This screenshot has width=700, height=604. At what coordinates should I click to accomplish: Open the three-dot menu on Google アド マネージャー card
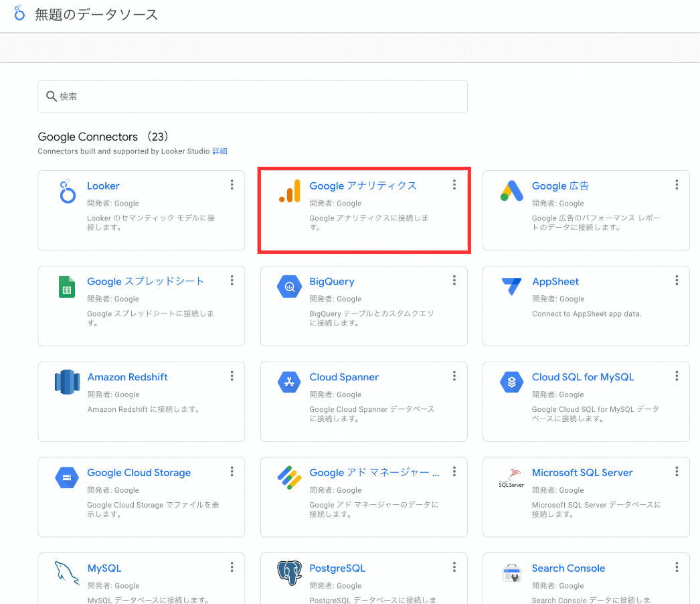pos(454,472)
